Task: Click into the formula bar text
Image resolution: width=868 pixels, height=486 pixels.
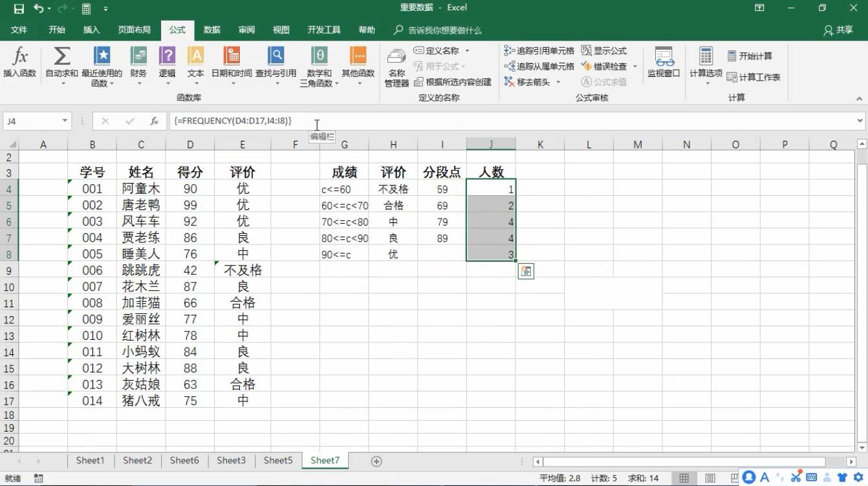Action: [x=233, y=121]
